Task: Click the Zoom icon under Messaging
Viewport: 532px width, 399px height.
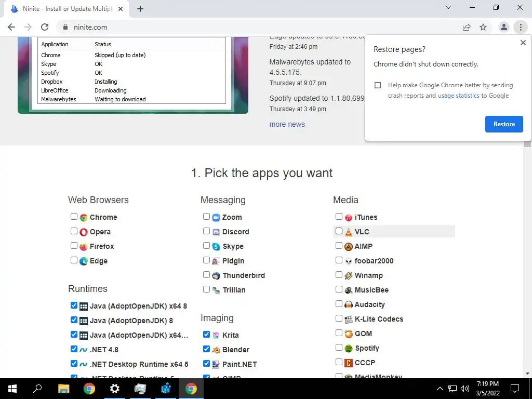Action: [216, 218]
